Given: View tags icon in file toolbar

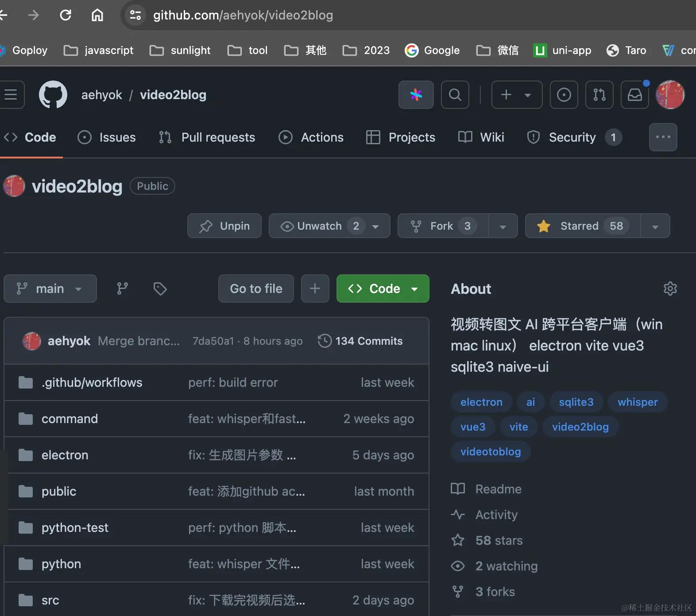Looking at the screenshot, I should point(160,289).
